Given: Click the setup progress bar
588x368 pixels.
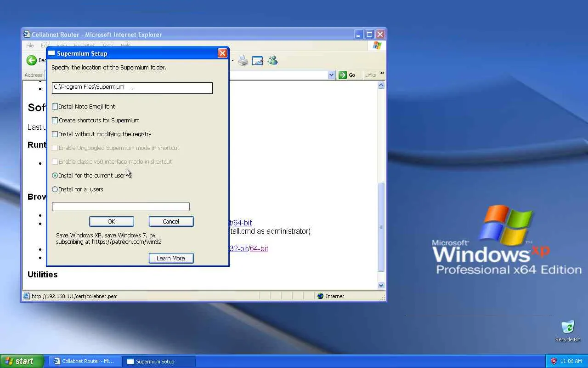Looking at the screenshot, I should (x=121, y=207).
